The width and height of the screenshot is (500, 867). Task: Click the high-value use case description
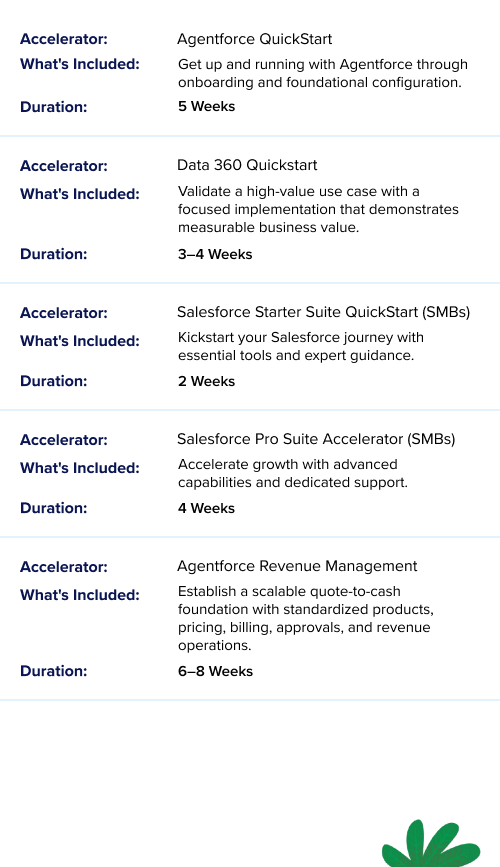tap(318, 209)
